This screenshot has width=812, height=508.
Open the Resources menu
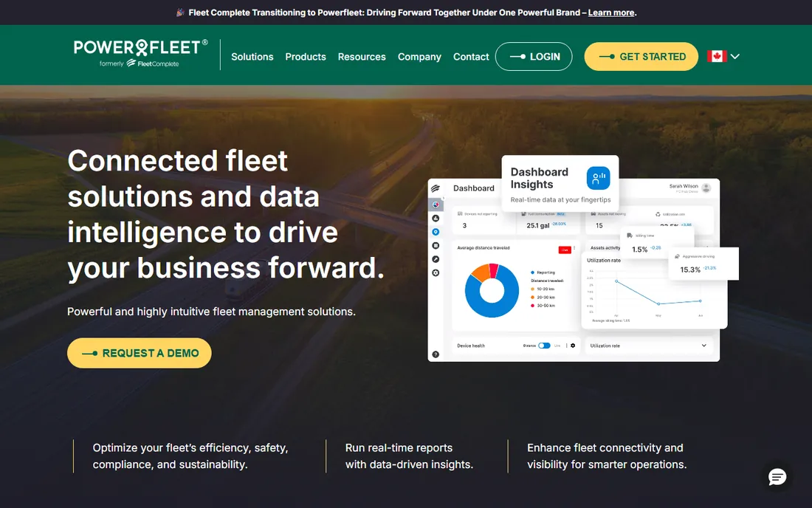pyautogui.click(x=362, y=56)
